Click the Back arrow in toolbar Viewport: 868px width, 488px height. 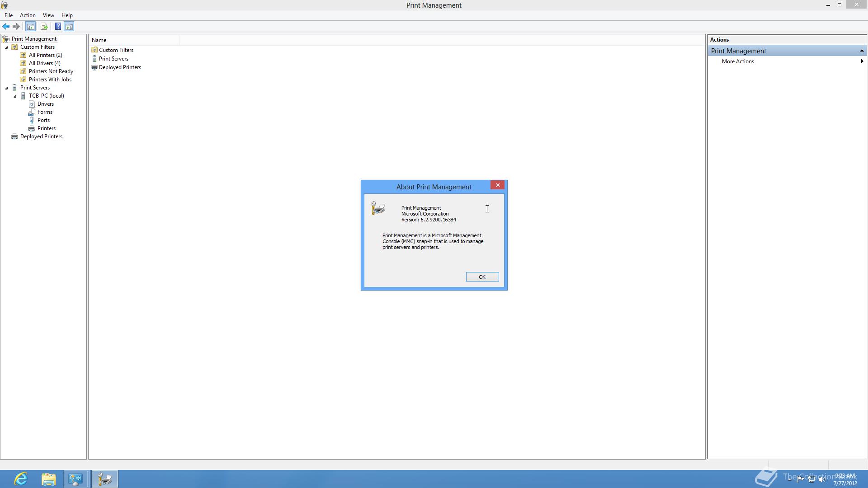pos(6,27)
